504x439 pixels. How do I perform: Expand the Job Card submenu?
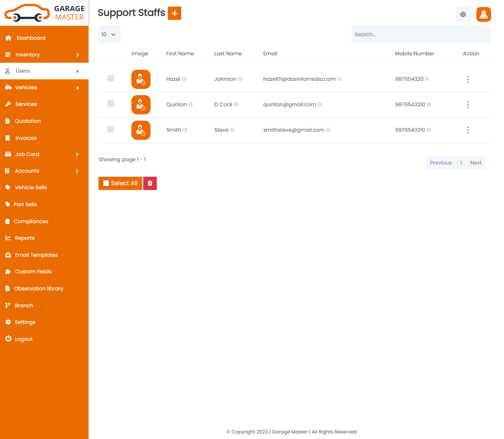44,154
